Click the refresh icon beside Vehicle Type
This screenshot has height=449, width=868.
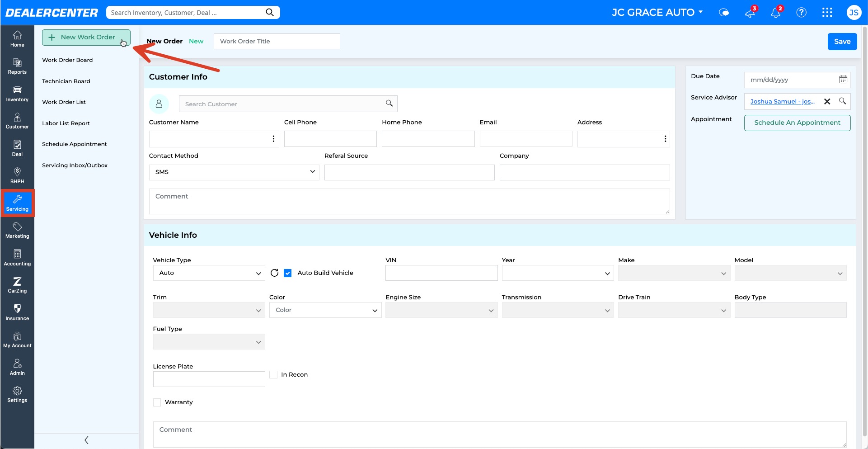pyautogui.click(x=274, y=273)
